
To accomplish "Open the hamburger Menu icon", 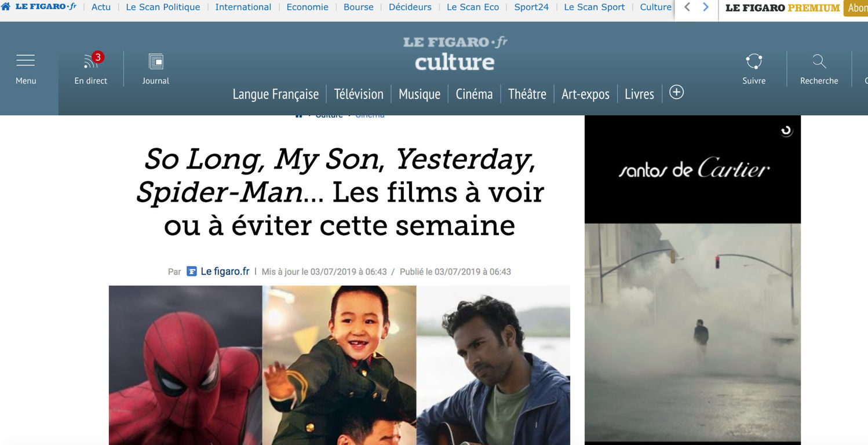I will [25, 60].
